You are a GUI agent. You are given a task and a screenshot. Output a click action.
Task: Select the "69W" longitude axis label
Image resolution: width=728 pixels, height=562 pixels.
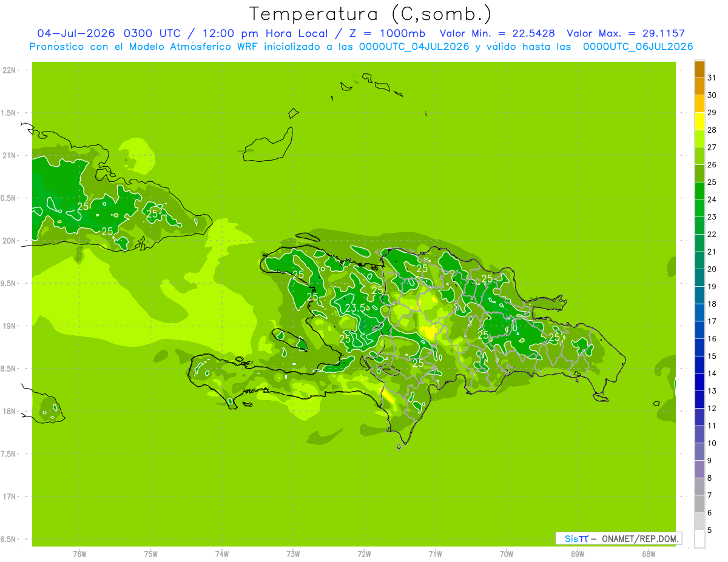point(578,554)
